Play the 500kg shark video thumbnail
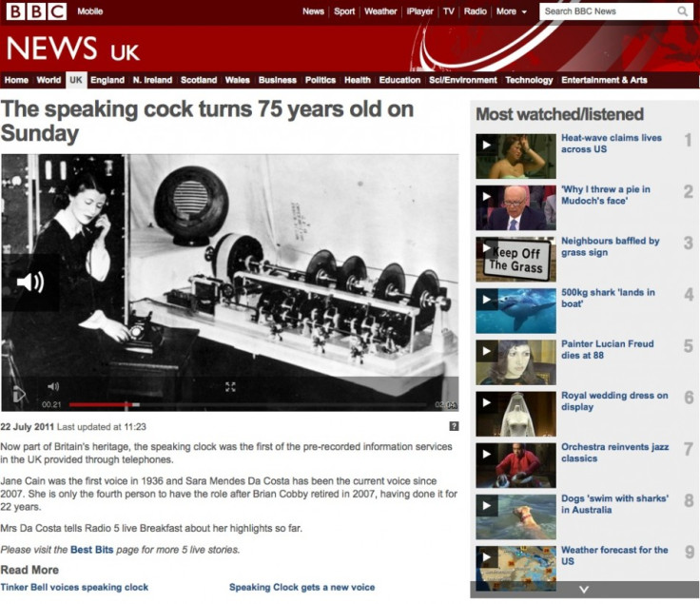The height and width of the screenshot is (604, 700). point(515,311)
